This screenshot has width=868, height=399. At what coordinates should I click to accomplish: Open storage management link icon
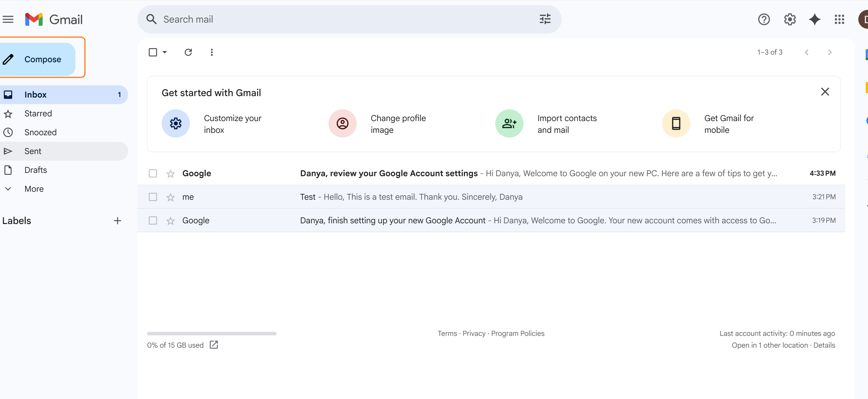pyautogui.click(x=214, y=345)
